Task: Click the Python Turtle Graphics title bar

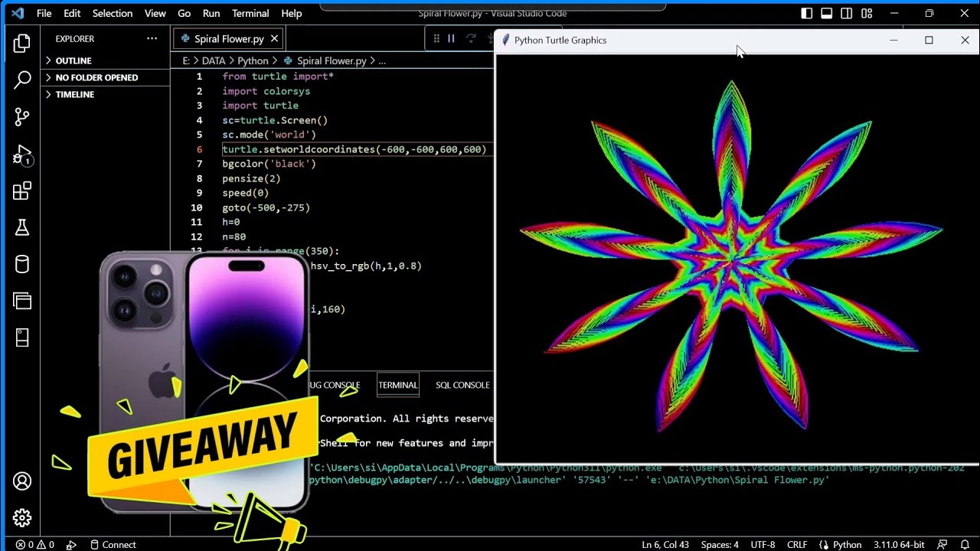Action: coord(689,40)
